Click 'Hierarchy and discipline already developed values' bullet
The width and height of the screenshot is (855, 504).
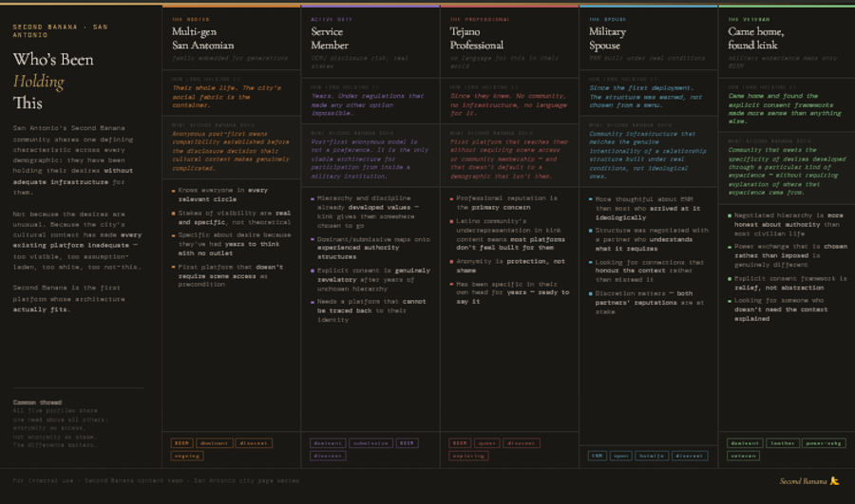(366, 212)
